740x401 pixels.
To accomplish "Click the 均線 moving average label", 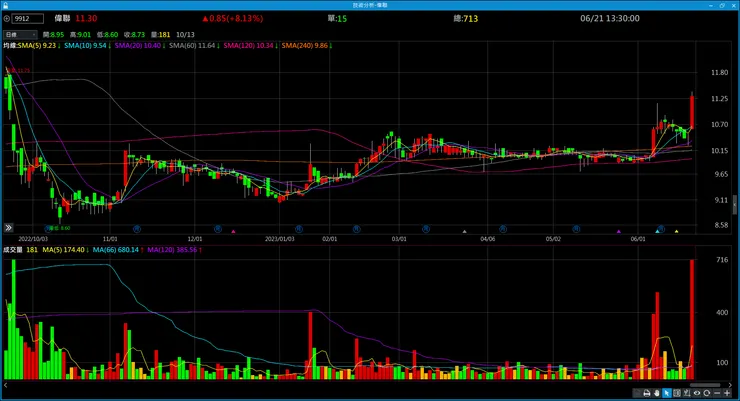I will coord(10,46).
